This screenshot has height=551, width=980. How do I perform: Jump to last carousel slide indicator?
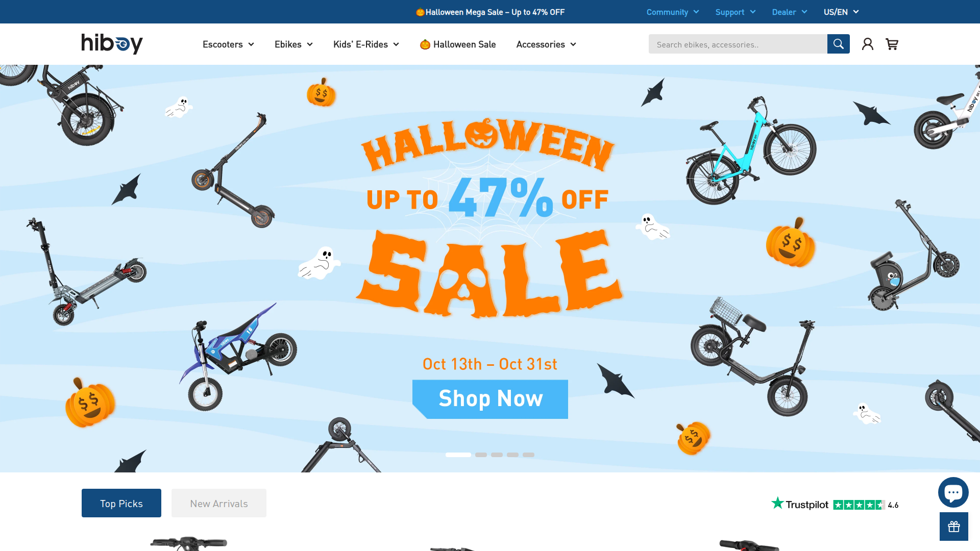click(528, 455)
